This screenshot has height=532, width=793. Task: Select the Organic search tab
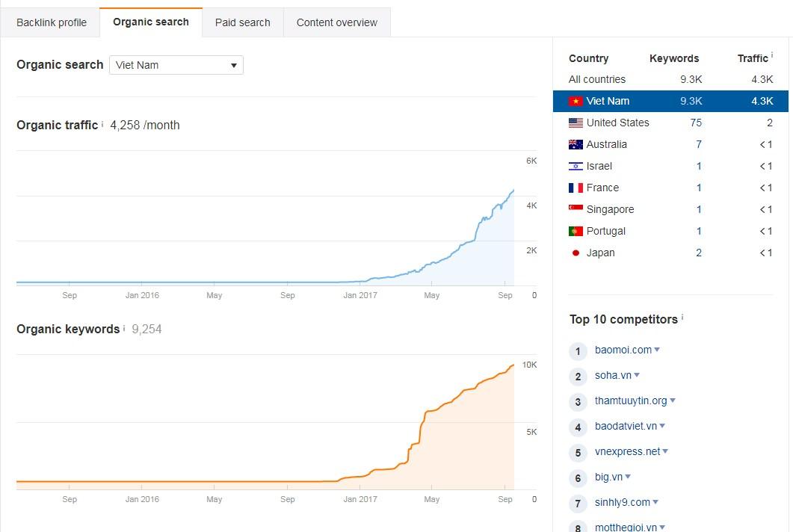[x=151, y=22]
